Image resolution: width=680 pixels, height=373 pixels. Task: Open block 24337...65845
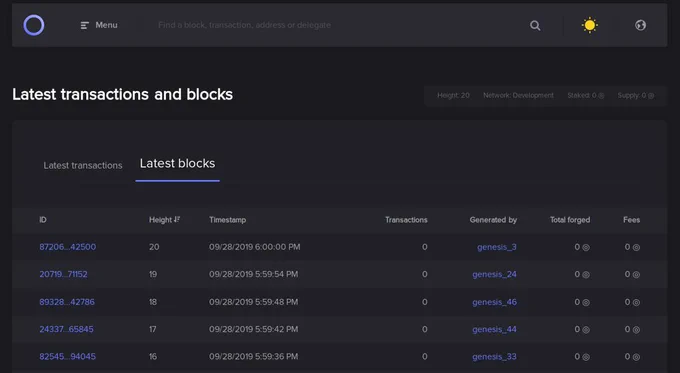click(x=66, y=329)
